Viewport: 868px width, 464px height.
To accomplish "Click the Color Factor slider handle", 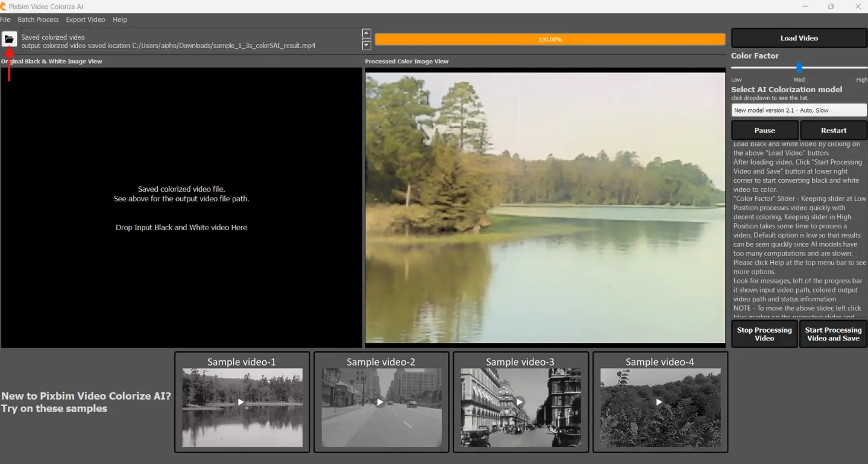I will pos(799,67).
